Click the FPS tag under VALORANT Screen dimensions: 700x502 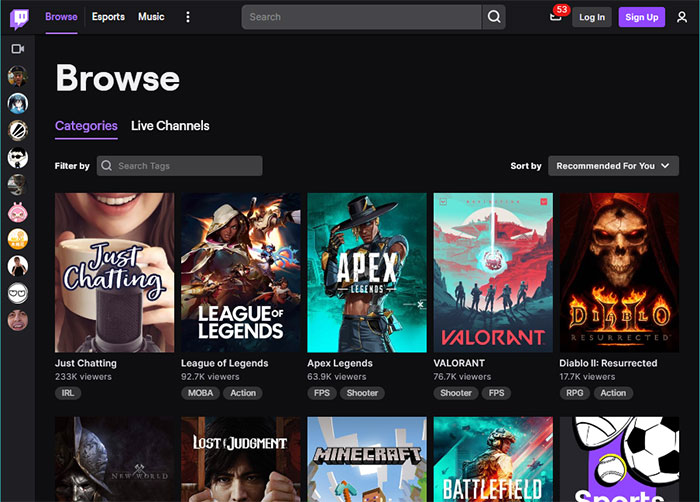[x=496, y=393]
